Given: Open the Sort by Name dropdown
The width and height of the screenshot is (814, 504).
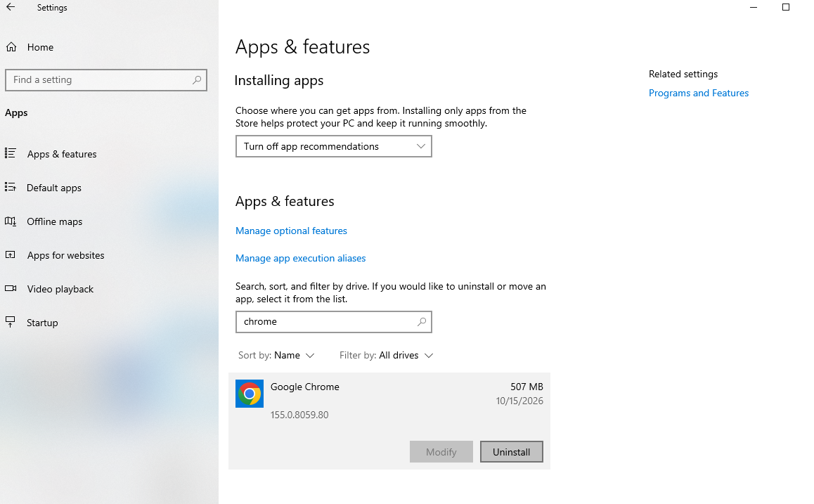Looking at the screenshot, I should tap(277, 356).
